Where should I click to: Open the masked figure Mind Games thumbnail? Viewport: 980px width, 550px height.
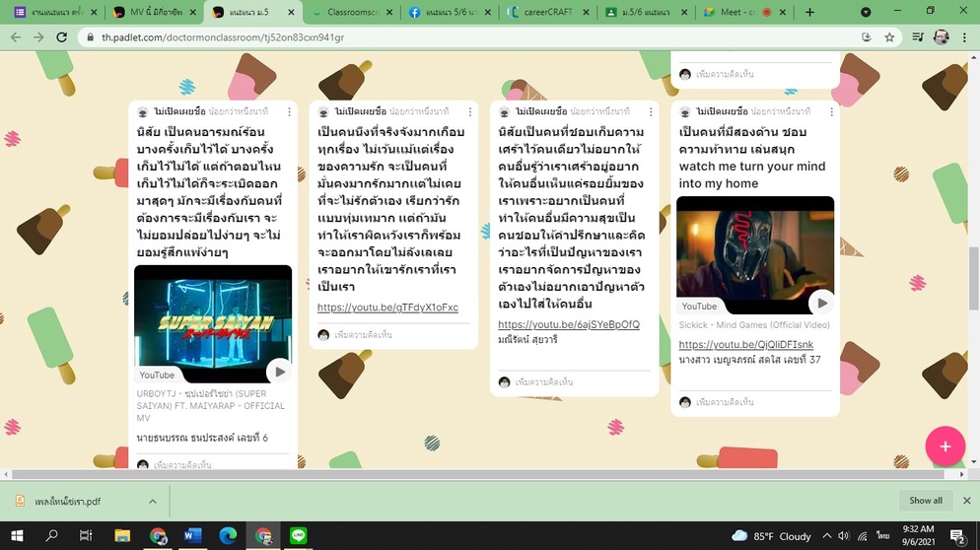(755, 255)
